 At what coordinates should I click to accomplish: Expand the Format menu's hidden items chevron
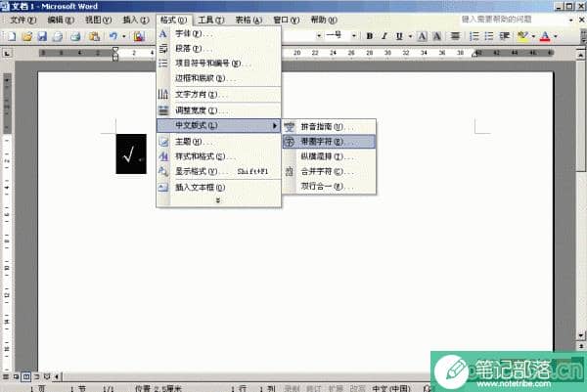click(218, 200)
